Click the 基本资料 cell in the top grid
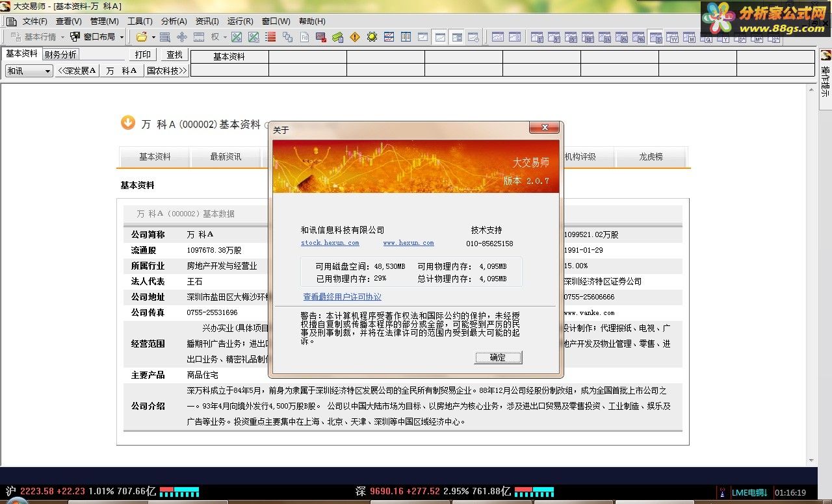 click(x=229, y=57)
